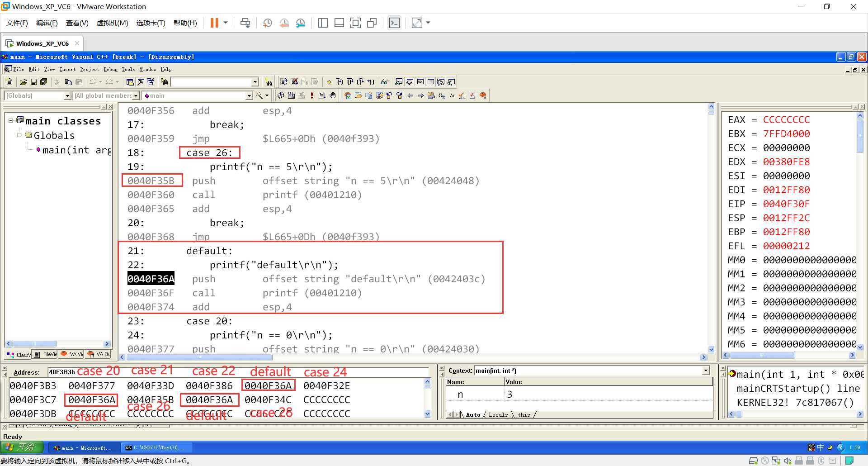Click the New Text File toolbar icon
This screenshot has width=868, height=466.
(x=9, y=82)
